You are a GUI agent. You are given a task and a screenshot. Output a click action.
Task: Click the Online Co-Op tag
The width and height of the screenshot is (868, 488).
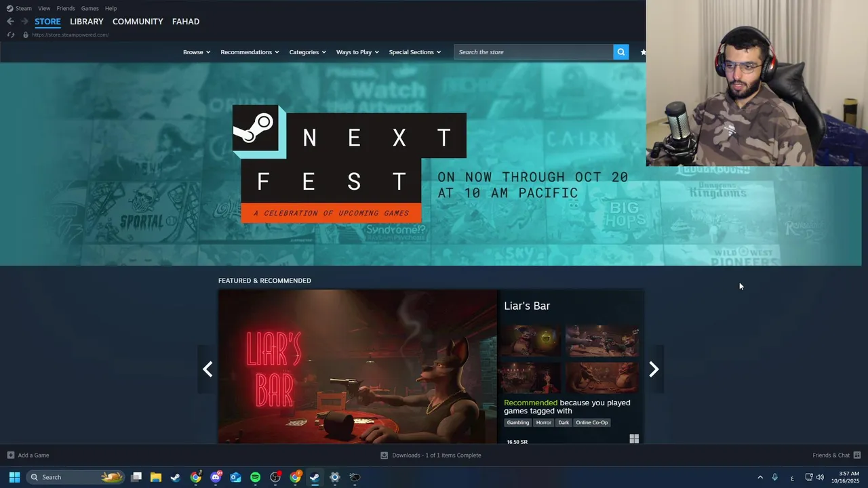pyautogui.click(x=592, y=422)
